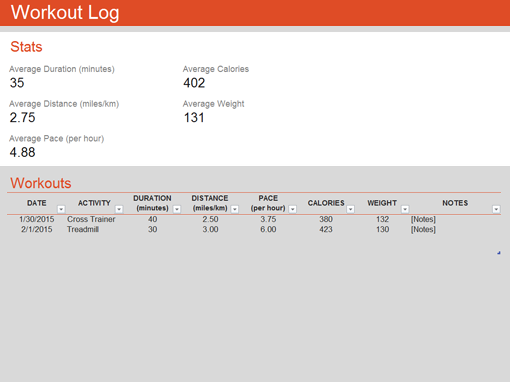Click the NOTES column header

(x=455, y=203)
